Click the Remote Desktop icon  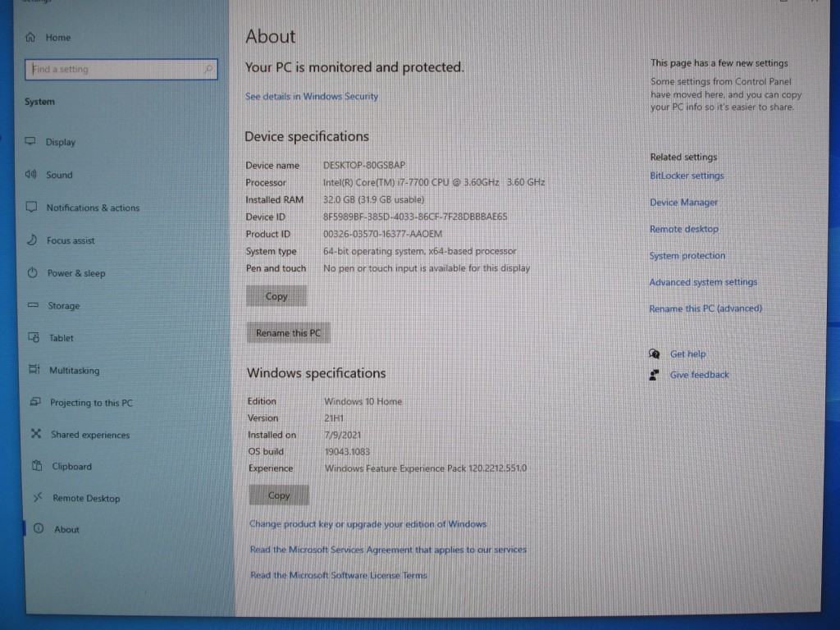[38, 497]
